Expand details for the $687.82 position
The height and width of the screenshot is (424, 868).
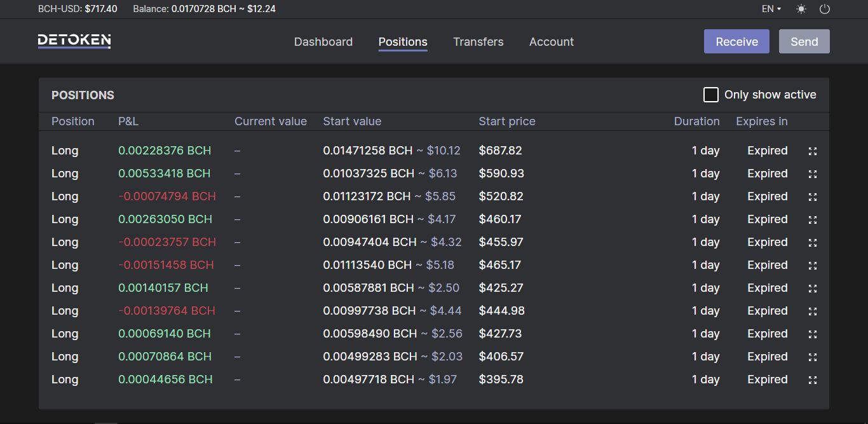click(x=812, y=151)
